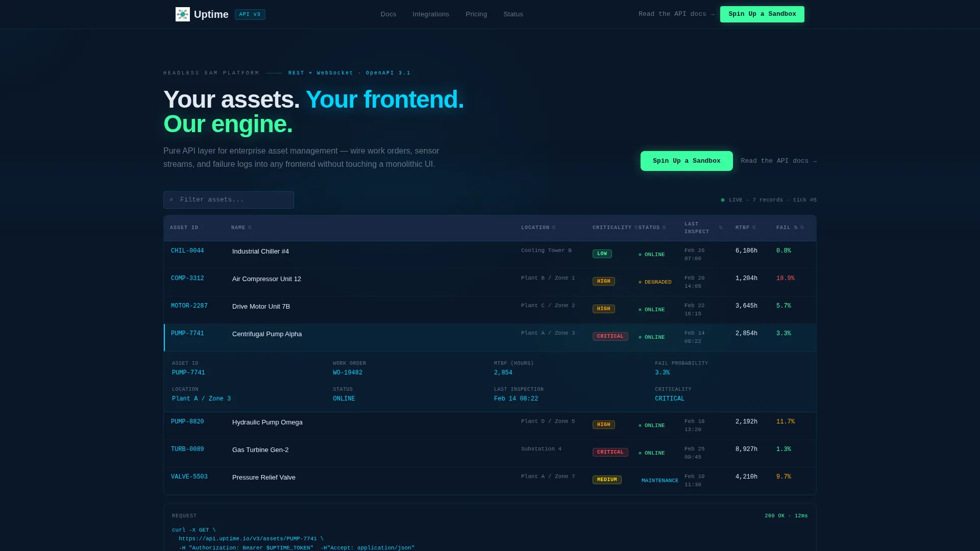Follow header Read the API docs link
Viewport: 980px width, 551px height.
pyautogui.click(x=676, y=14)
